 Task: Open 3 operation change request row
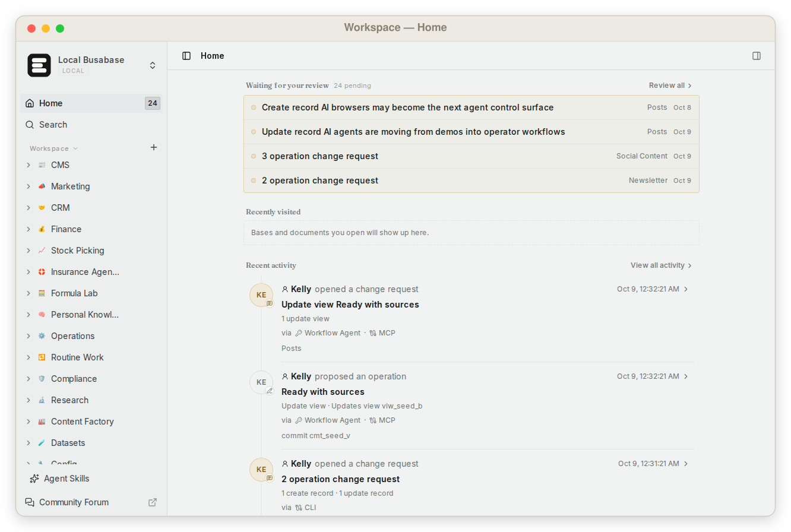click(x=472, y=156)
